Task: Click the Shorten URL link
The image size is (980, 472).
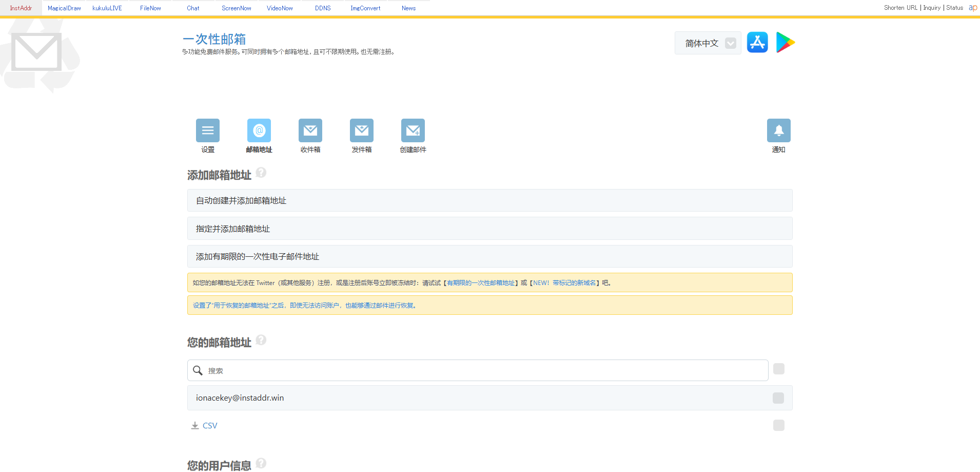Action: (x=900, y=8)
